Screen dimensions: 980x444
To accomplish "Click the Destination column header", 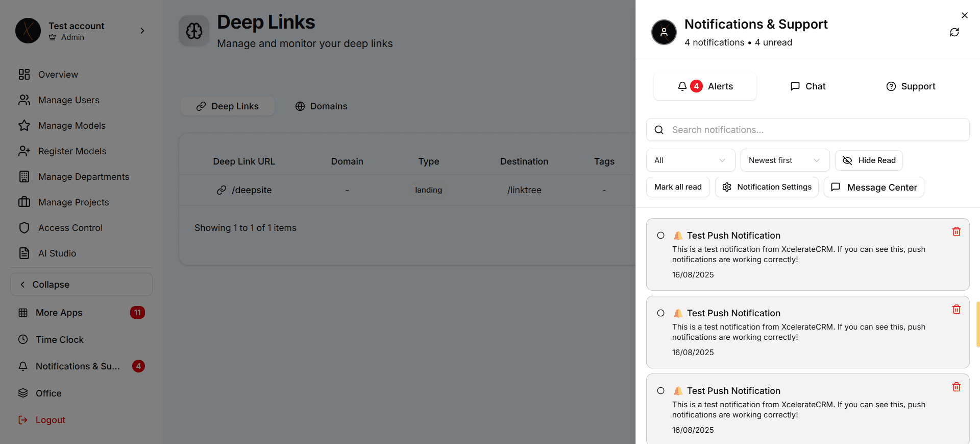I will [x=524, y=161].
